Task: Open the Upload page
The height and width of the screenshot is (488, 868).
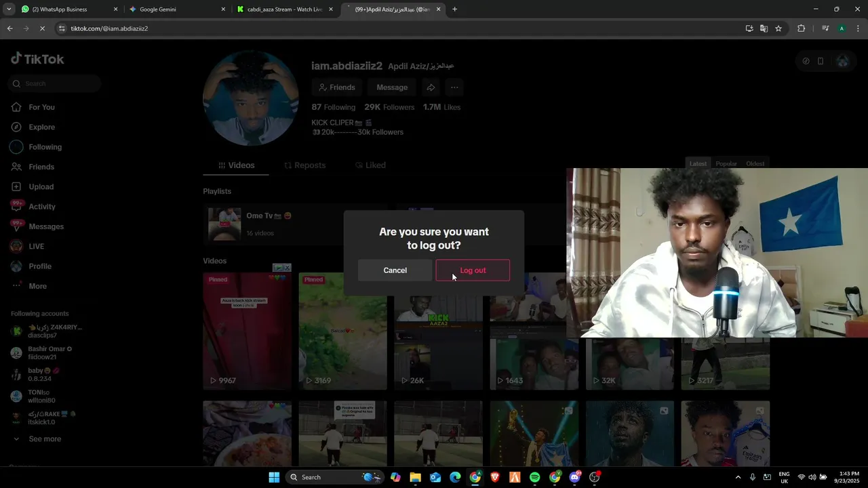Action: coord(41,186)
